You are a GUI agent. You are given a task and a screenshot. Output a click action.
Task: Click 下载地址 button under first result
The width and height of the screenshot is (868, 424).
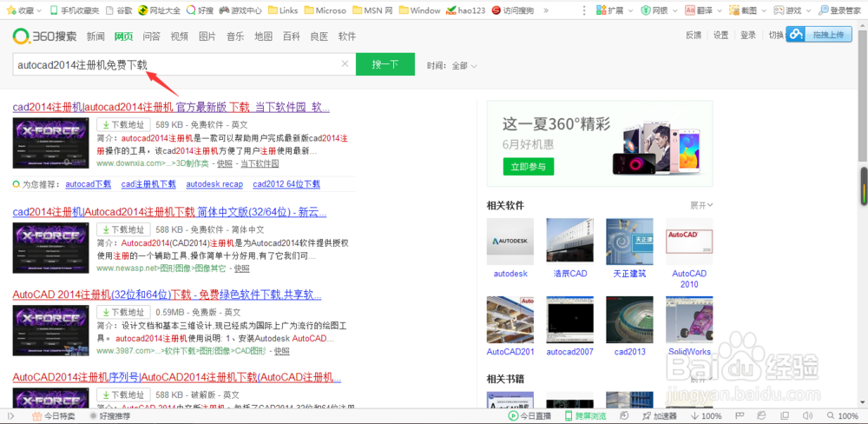[123, 125]
